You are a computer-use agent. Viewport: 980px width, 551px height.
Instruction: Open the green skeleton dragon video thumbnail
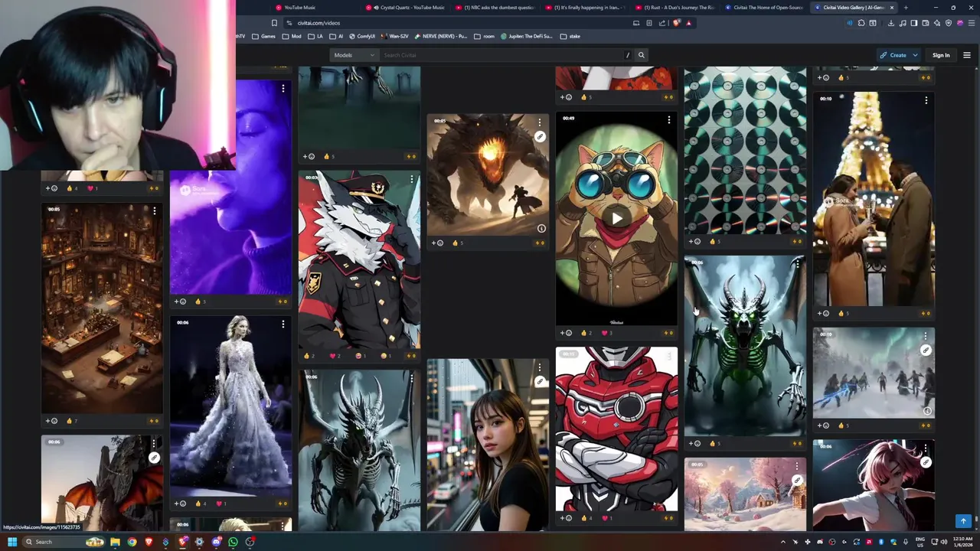[x=745, y=346]
